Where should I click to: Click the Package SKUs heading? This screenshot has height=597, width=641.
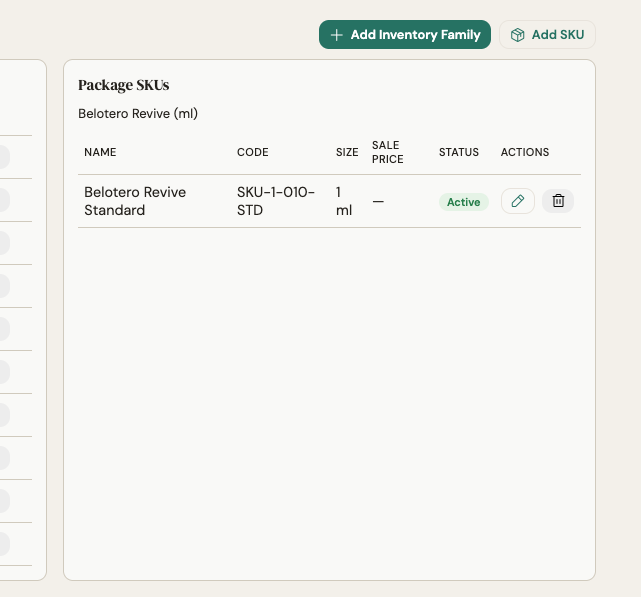[x=123, y=85]
